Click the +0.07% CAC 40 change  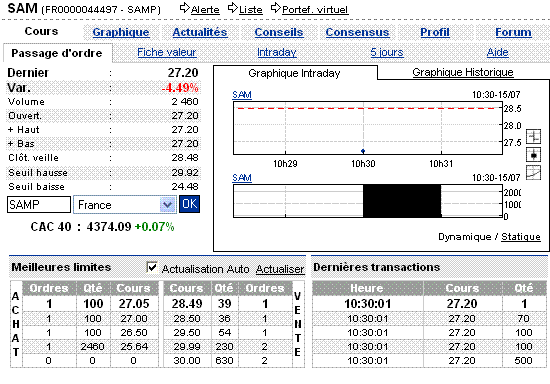click(155, 227)
